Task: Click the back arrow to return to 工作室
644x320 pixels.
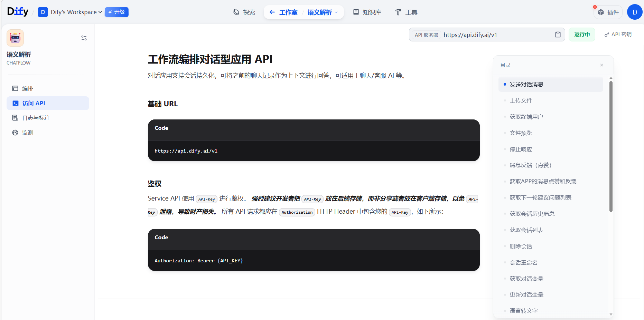Action: tap(272, 12)
